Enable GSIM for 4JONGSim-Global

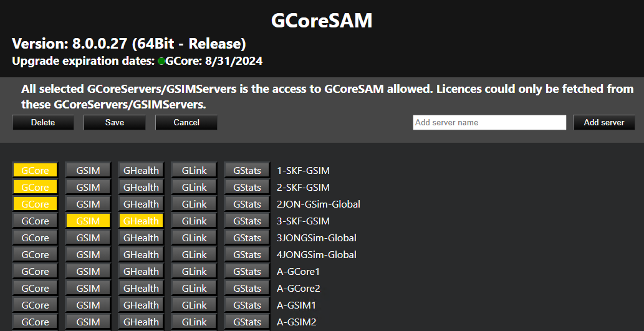tap(88, 254)
